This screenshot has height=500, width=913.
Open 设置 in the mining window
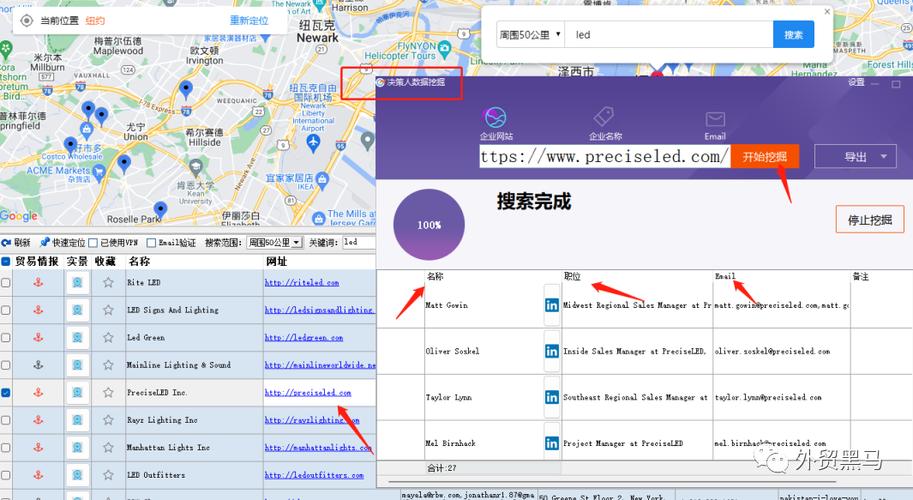(856, 83)
